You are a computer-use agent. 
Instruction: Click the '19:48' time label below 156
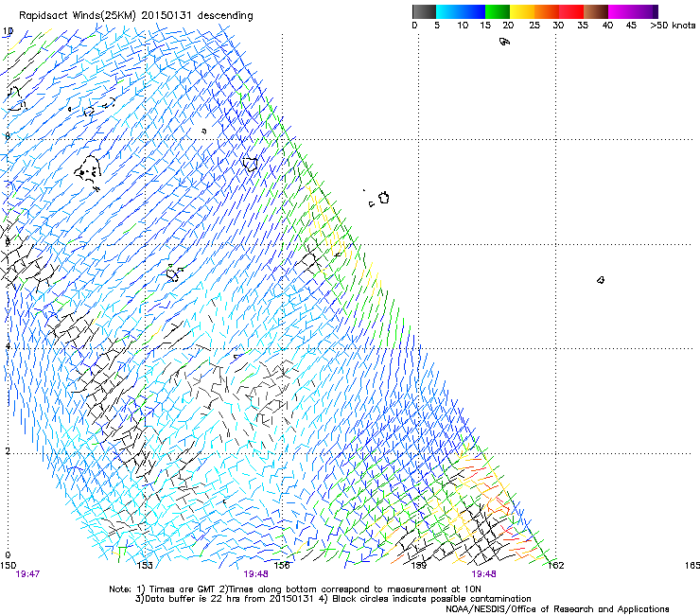255,574
